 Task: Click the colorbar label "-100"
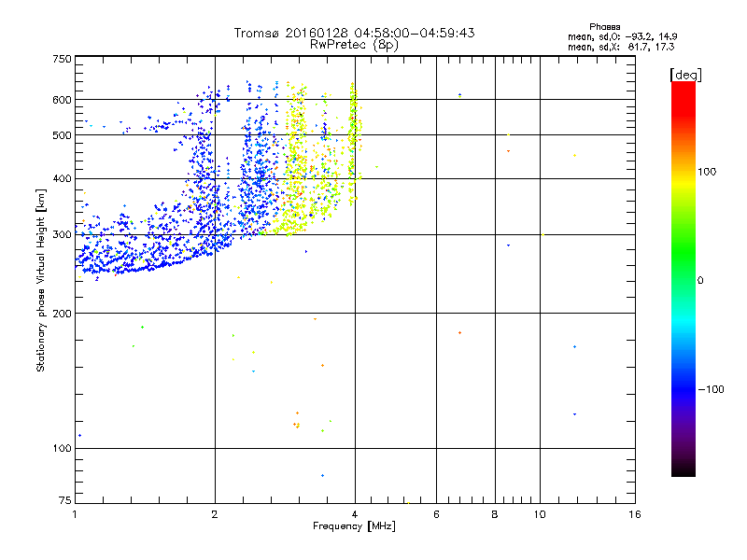pyautogui.click(x=711, y=389)
